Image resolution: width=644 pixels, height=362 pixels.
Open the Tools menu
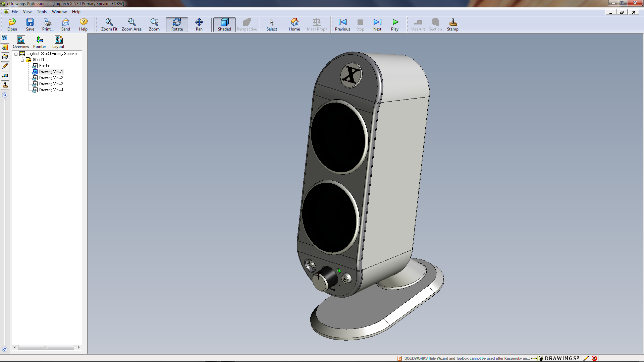42,12
